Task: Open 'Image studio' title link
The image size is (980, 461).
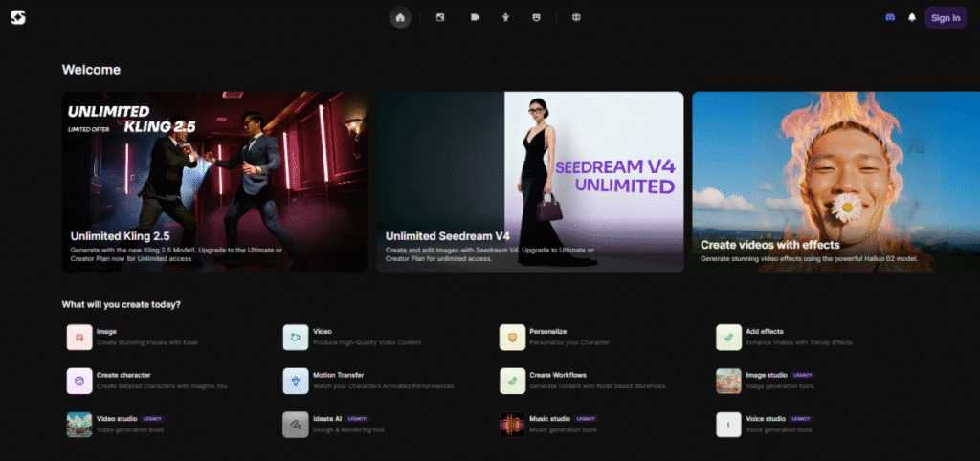Action: 767,376
